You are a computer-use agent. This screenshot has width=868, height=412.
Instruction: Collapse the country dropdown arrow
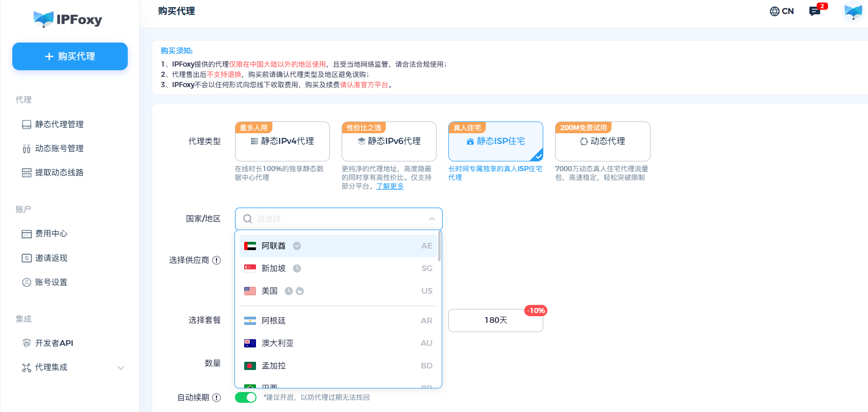432,219
